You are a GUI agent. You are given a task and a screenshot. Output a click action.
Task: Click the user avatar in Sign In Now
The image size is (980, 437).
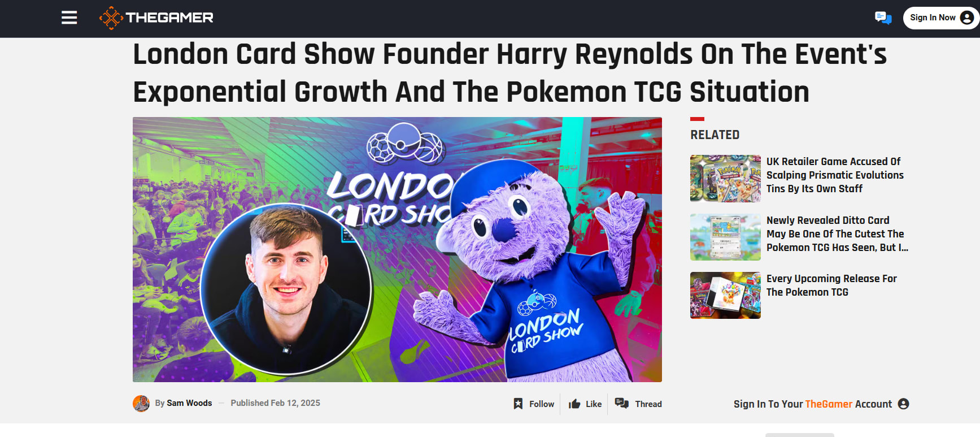click(x=967, y=18)
